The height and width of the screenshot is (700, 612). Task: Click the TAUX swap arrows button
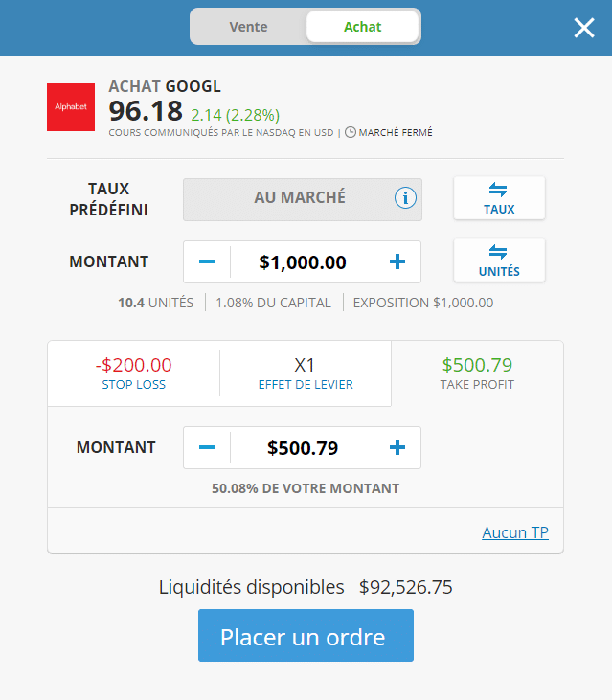[498, 198]
